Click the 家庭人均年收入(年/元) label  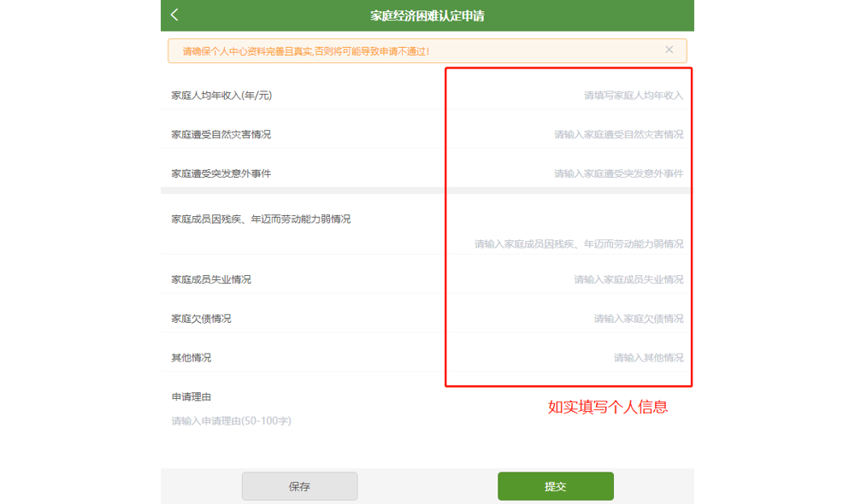coord(221,96)
